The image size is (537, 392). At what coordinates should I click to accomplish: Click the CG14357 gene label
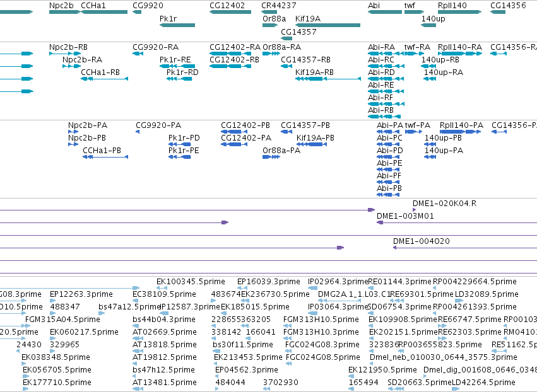click(x=298, y=32)
